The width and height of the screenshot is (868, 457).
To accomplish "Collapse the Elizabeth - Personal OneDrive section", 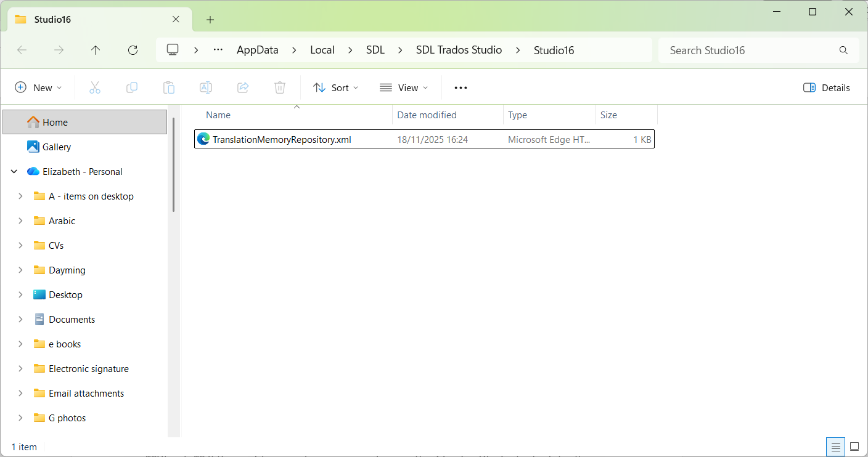I will click(x=14, y=171).
